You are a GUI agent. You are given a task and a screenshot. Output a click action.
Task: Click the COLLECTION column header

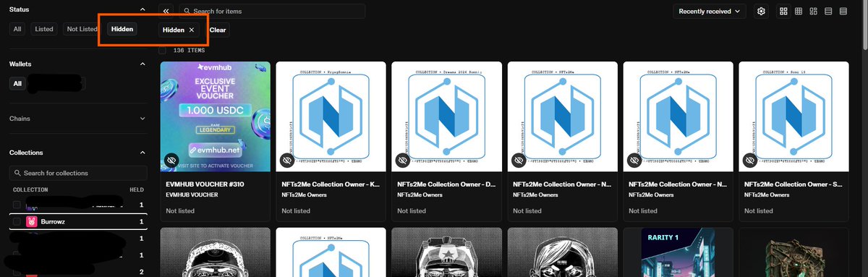[30, 189]
